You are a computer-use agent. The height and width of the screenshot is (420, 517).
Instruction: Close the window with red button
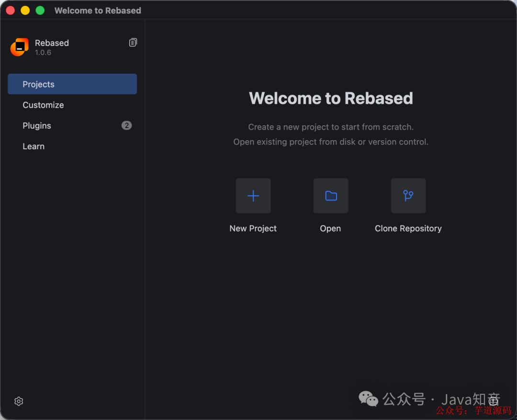pos(11,11)
